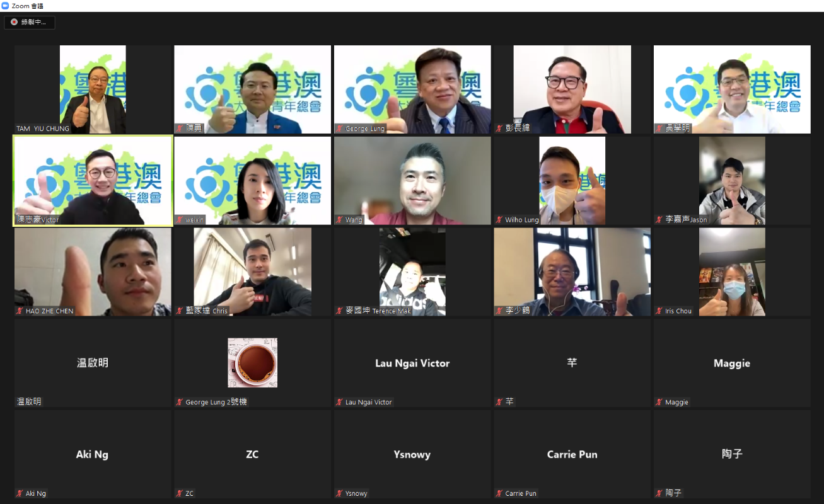Click the muted mic icon beside Wilho Lung
The height and width of the screenshot is (504, 824).
pos(499,220)
